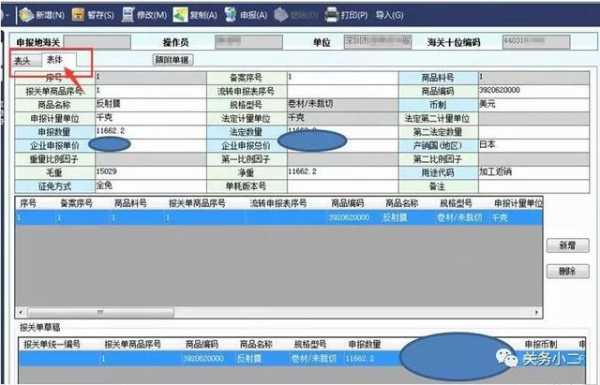600x385 pixels.
Task: Click the 商品料号 field in the form
Action: coord(534,78)
